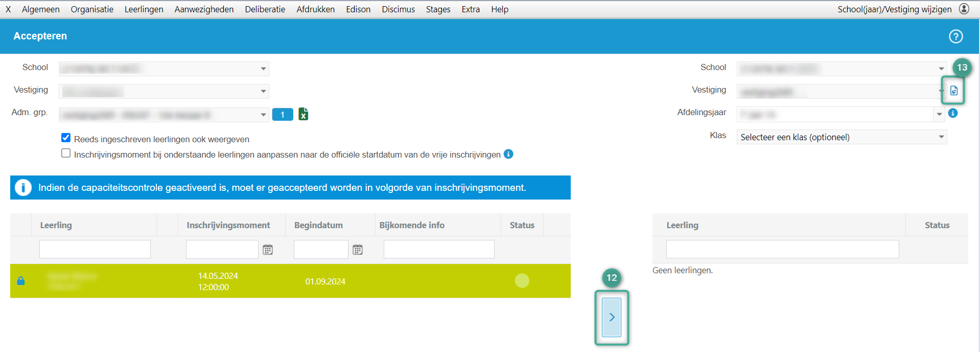Click the yellow-green status circle

tap(522, 281)
